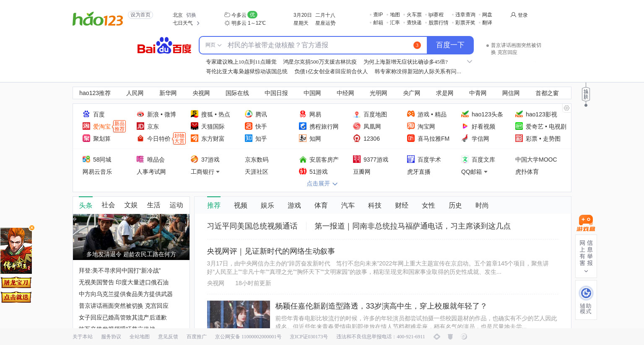Viewport: 644px width, 345px height.
Task: Open 意见反馈 footer link
Action: click(168, 337)
